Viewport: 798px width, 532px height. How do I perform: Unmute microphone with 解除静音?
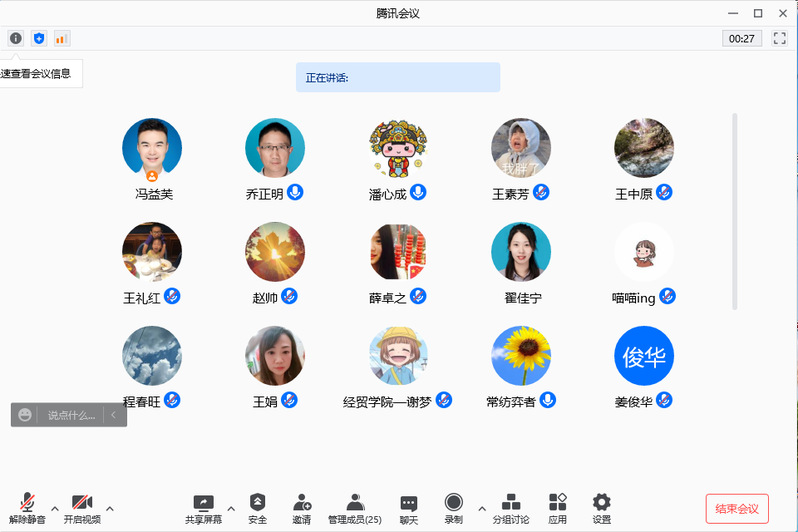[27, 508]
